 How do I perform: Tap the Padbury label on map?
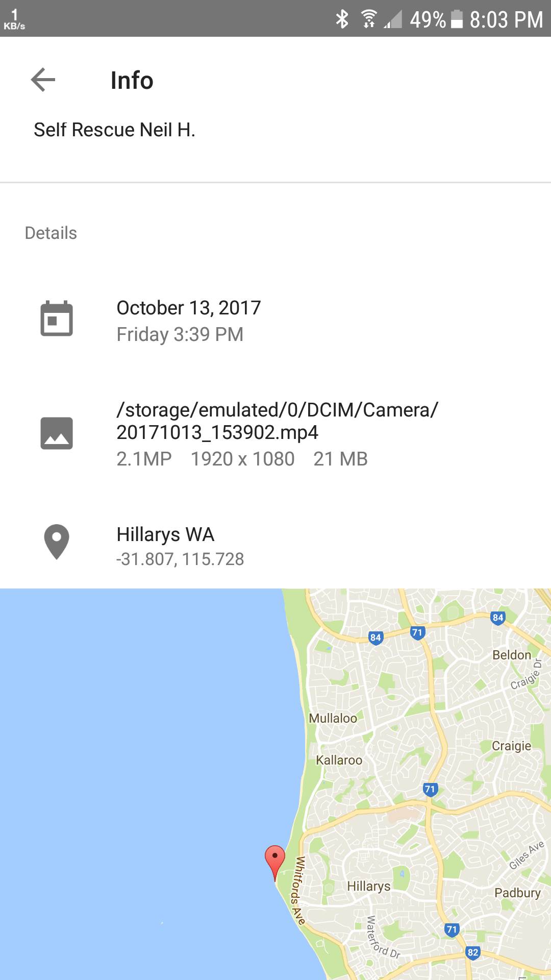tap(517, 893)
